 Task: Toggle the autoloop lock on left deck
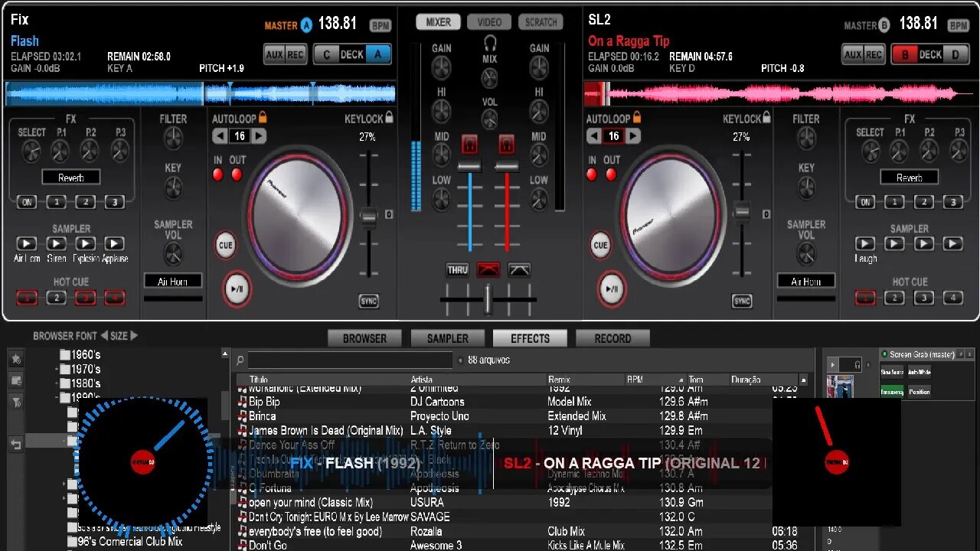click(x=263, y=118)
